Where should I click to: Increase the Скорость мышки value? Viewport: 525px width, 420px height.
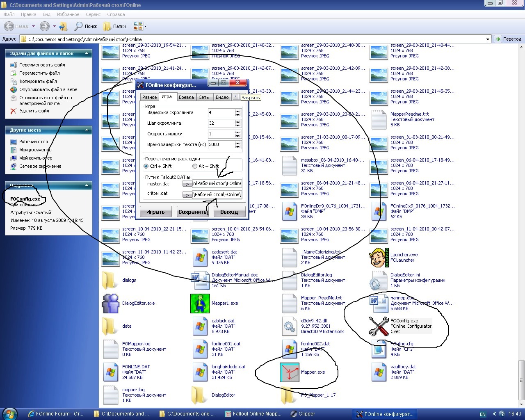click(x=238, y=132)
